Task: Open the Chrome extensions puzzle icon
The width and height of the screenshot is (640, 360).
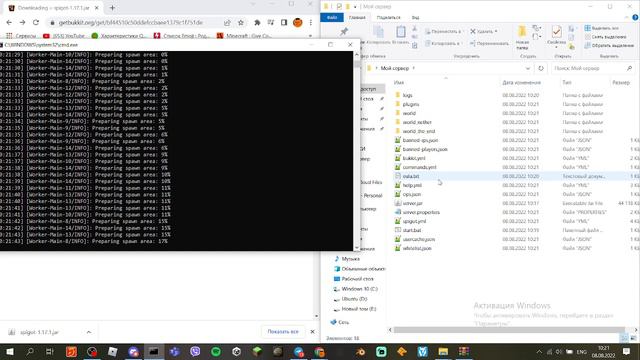Action: point(257,23)
